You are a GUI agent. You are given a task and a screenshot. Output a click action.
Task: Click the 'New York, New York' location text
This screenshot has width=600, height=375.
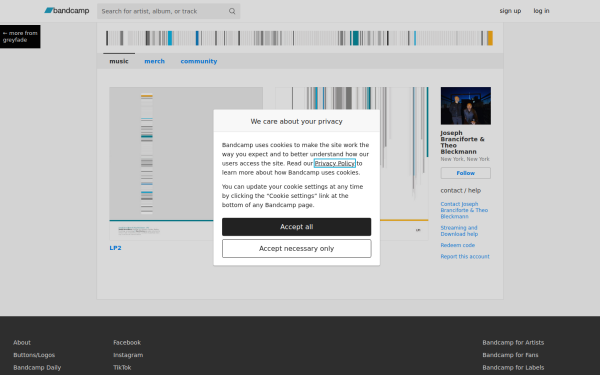[465, 159]
